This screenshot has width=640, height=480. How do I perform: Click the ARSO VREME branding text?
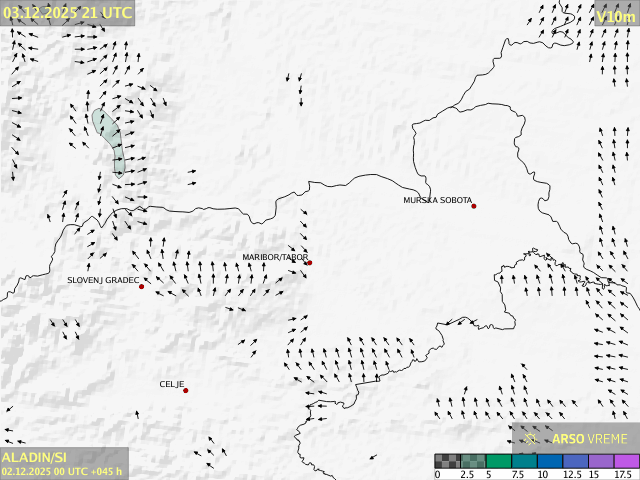pyautogui.click(x=590, y=438)
